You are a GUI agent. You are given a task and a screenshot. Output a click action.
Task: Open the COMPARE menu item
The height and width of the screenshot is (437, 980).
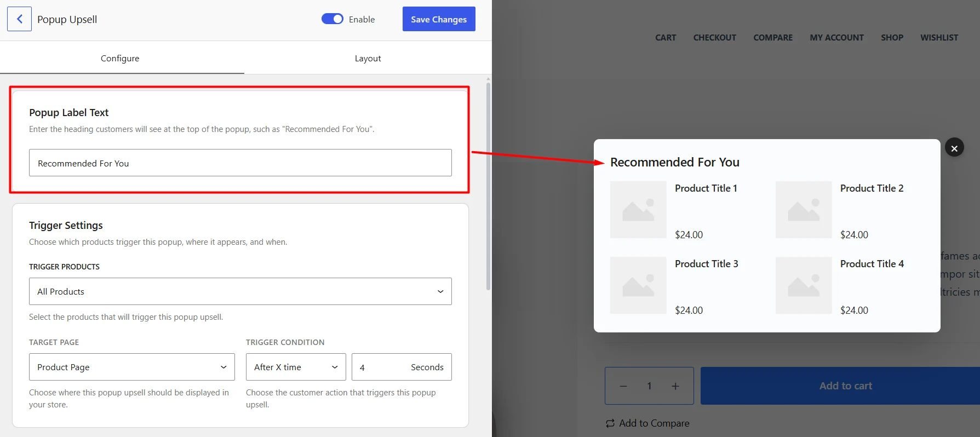773,38
